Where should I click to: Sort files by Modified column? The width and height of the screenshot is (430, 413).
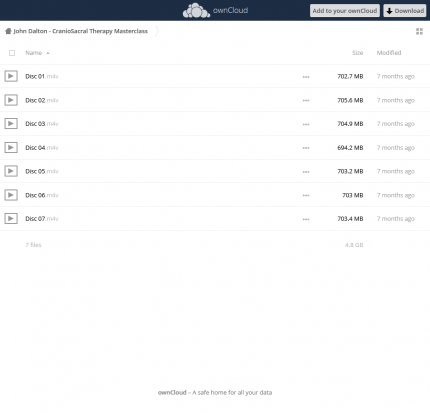click(x=389, y=53)
